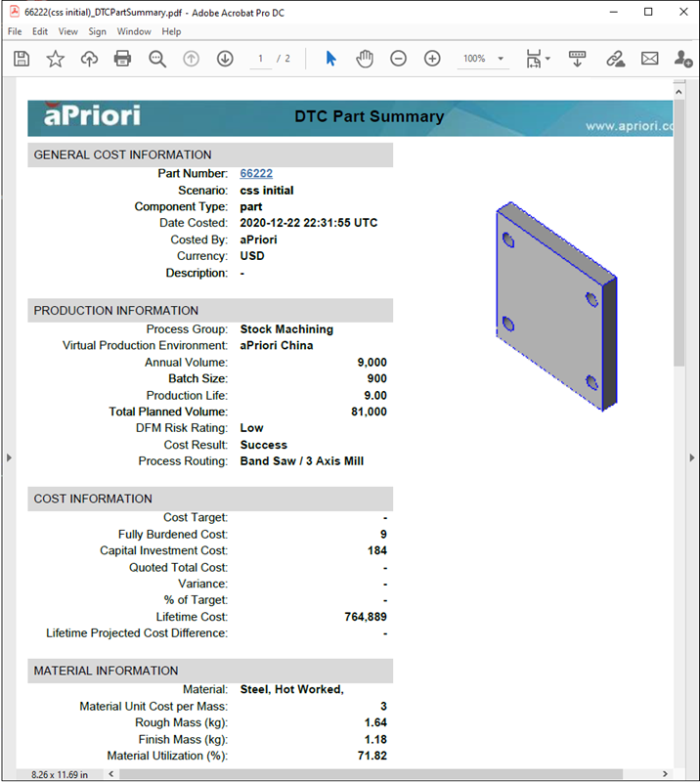Select the 'Steel, Hot Worked,' material value
The height and width of the screenshot is (782, 700).
click(292, 690)
